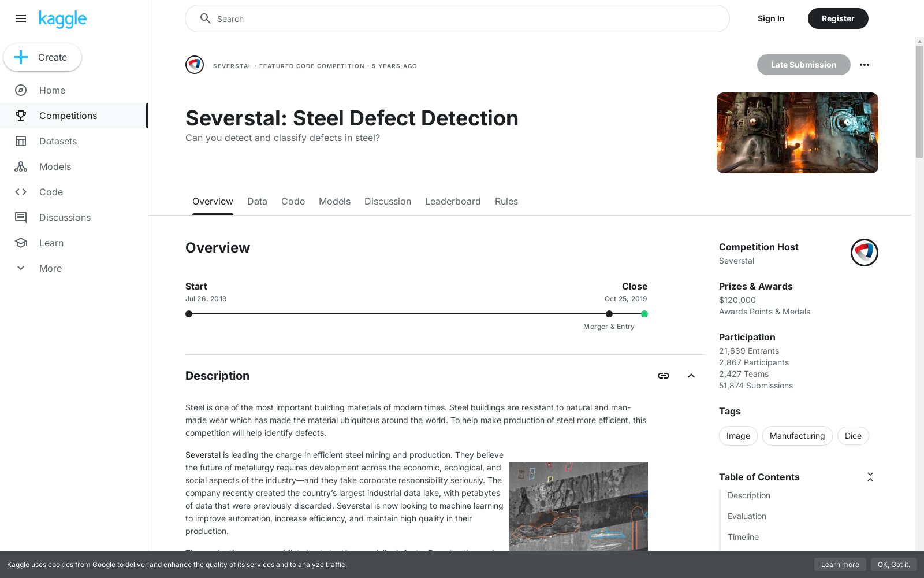Click Learn more in cookie banner
Image resolution: width=924 pixels, height=578 pixels.
coord(840,565)
